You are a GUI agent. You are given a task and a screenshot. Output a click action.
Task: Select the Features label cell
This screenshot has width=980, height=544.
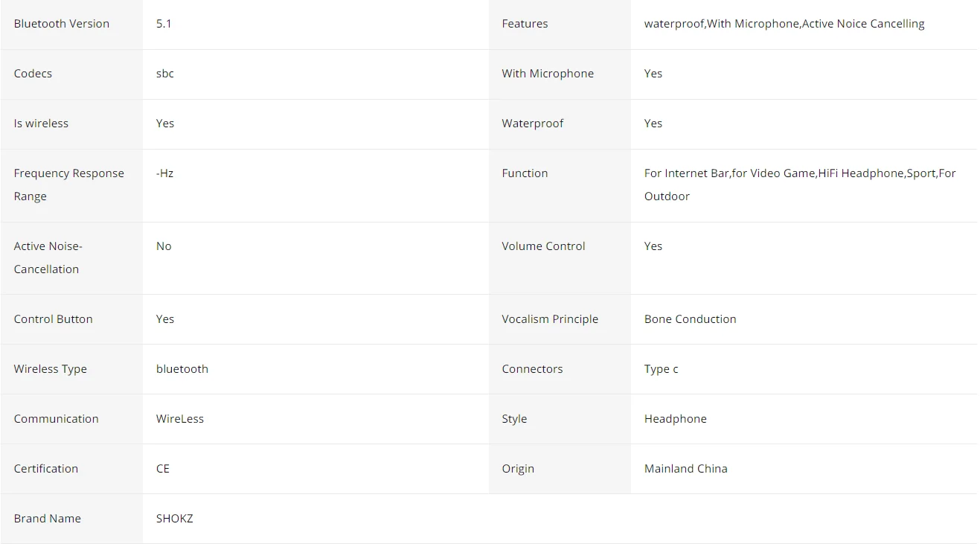coord(560,24)
